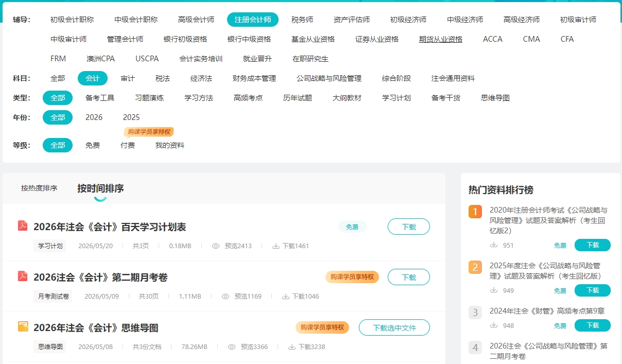The height and width of the screenshot is (364, 622).
Task: Choose CFA category
Action: point(567,39)
